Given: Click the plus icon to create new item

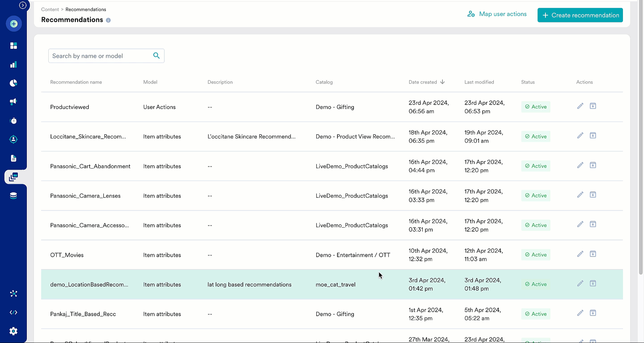Looking at the screenshot, I should click(x=14, y=24).
